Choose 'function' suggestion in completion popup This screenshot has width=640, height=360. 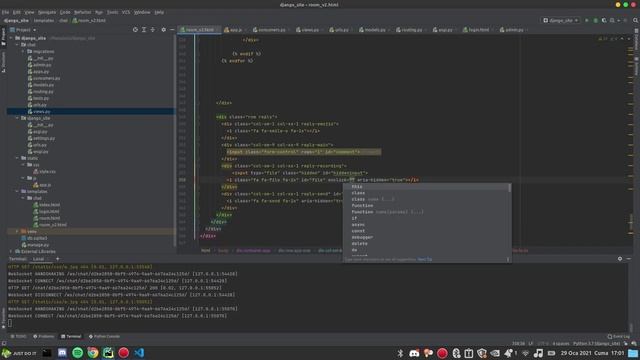pyautogui.click(x=362, y=205)
